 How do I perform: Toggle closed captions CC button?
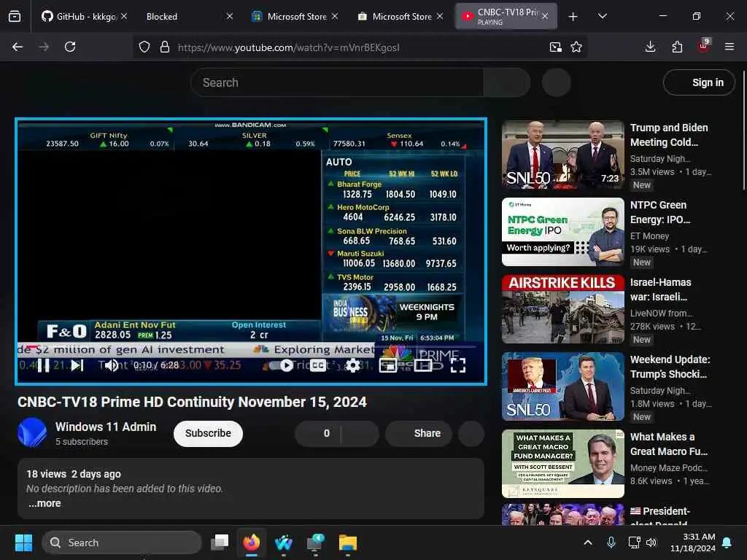point(318,365)
